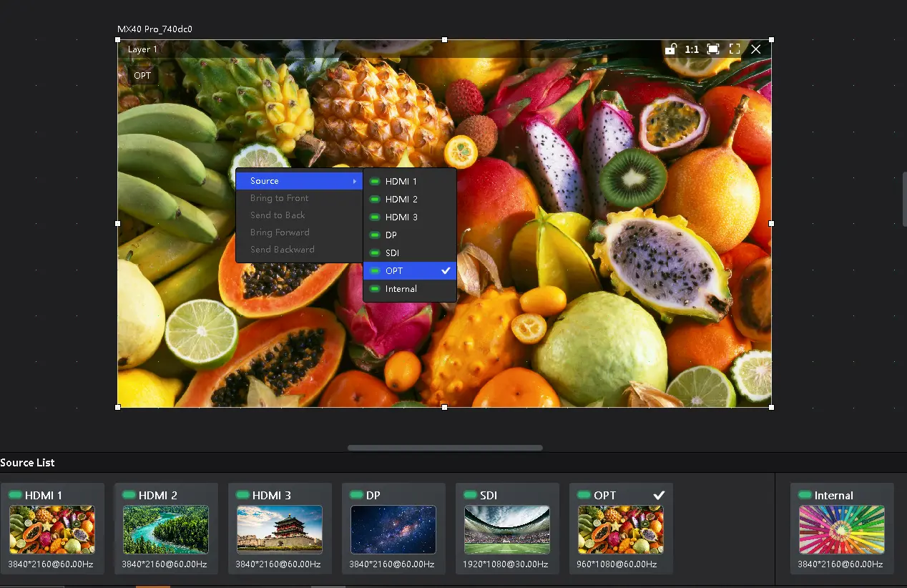Click the fullscreen layer icon

[735, 49]
